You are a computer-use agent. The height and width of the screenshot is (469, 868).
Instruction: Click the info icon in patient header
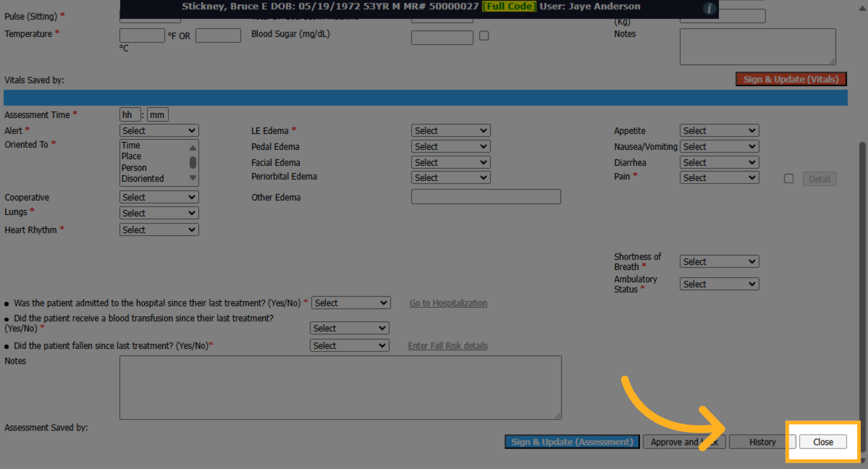[709, 8]
